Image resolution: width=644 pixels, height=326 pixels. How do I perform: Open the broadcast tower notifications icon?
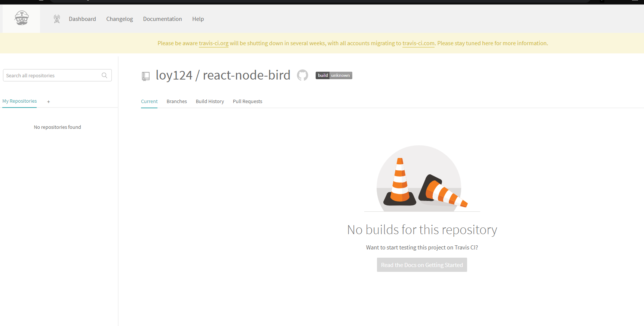coord(57,19)
